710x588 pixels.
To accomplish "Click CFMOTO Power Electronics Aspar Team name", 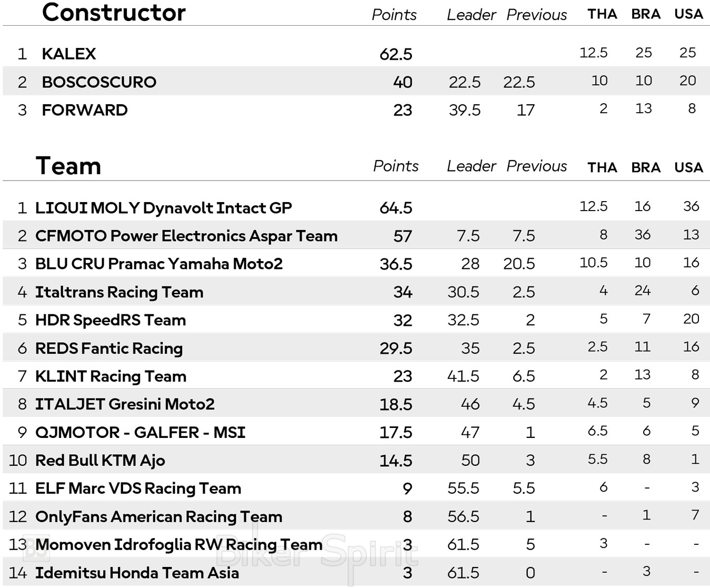I will point(186,236).
